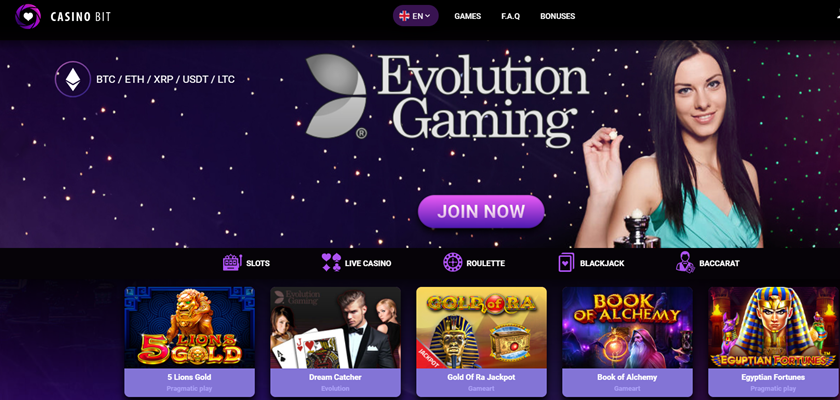Image resolution: width=840 pixels, height=400 pixels.
Task: Open the Slots machine icon
Action: (232, 263)
